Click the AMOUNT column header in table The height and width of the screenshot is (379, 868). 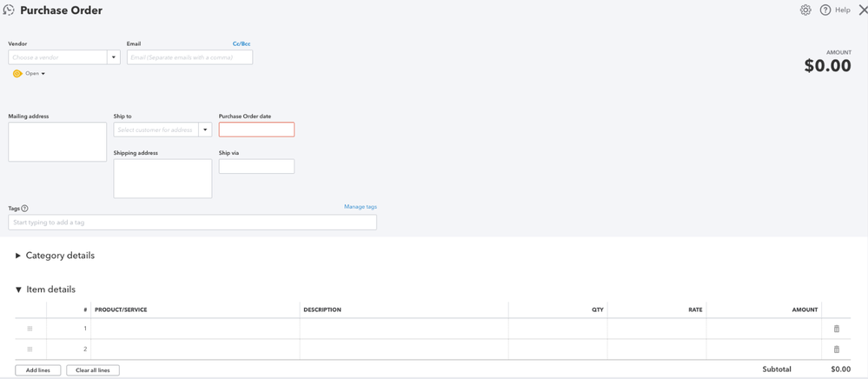[805, 309]
